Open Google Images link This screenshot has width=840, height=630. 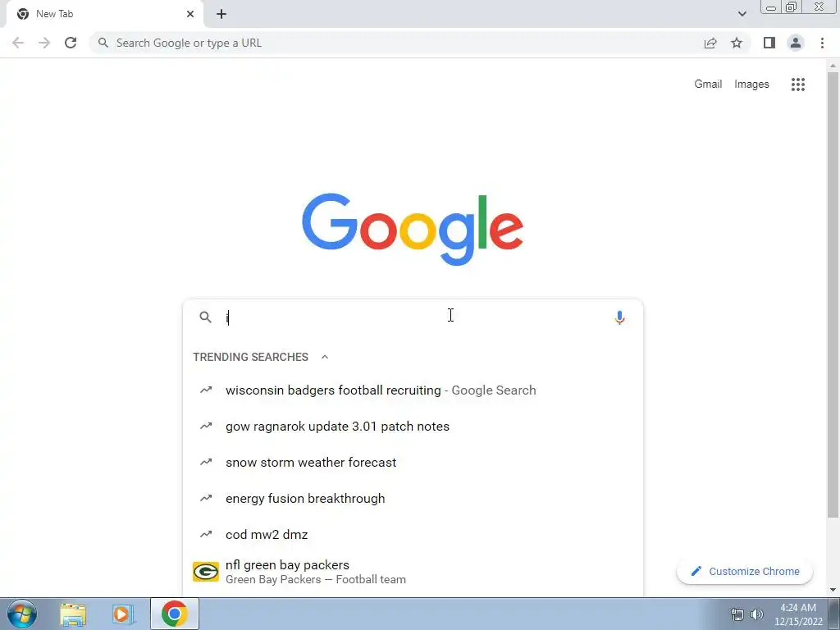(x=751, y=84)
